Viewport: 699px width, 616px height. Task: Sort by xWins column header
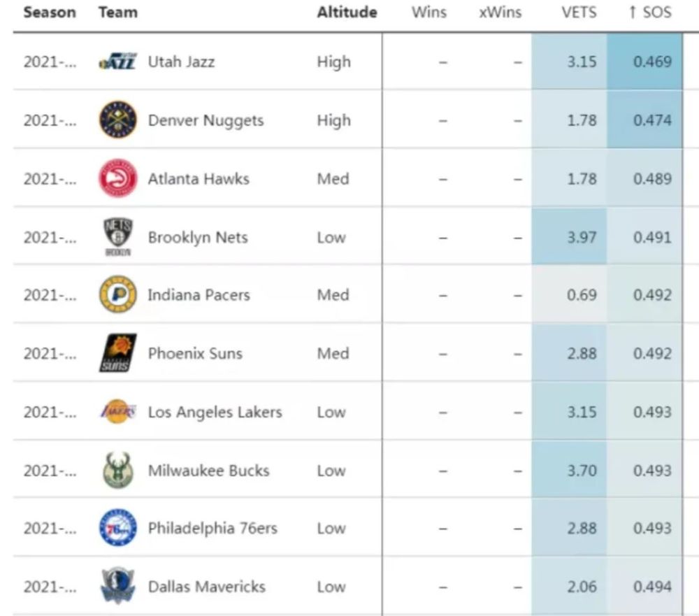coord(500,12)
